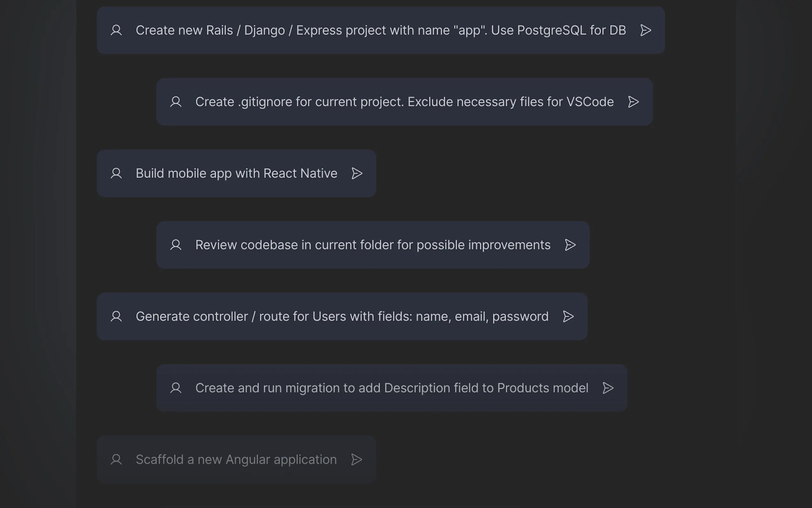The width and height of the screenshot is (812, 508).
Task: Click the user avatar on the Angular chip
Action: (116, 459)
